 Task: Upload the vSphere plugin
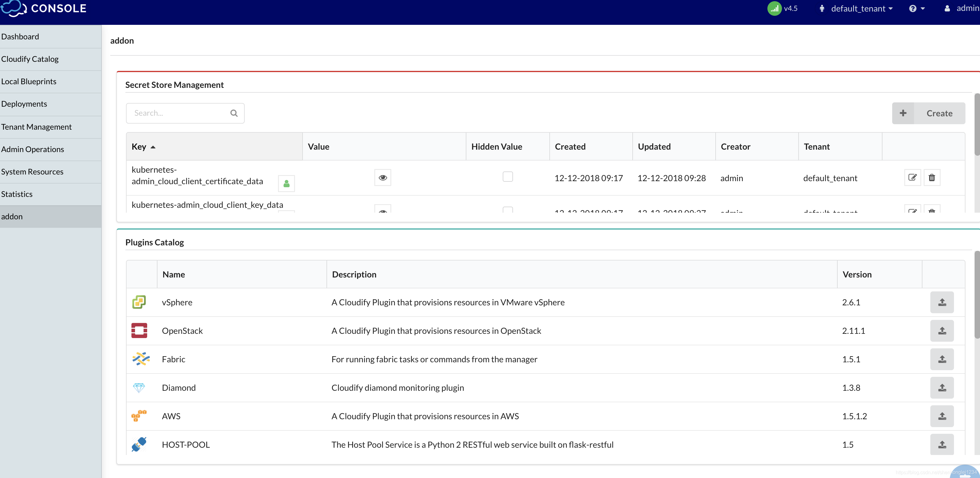[x=942, y=302]
